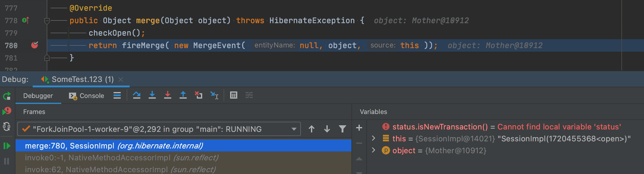Switch to the Debugger tab

pyautogui.click(x=38, y=96)
